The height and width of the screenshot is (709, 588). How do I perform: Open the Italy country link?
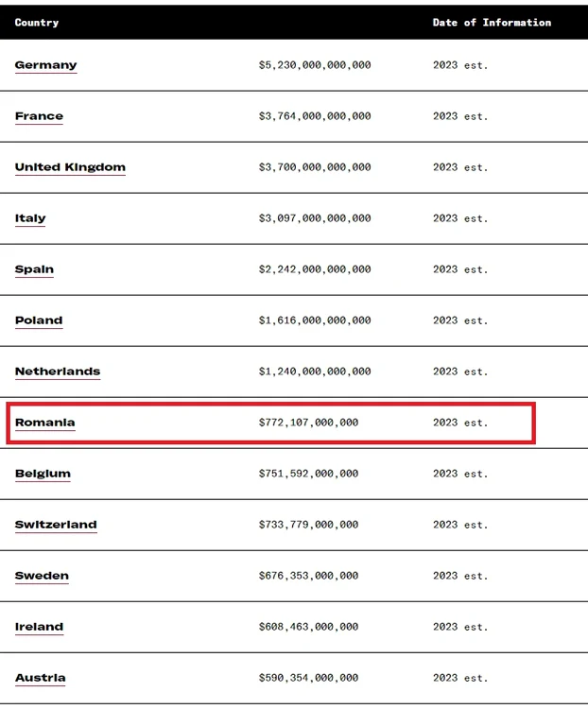(30, 218)
